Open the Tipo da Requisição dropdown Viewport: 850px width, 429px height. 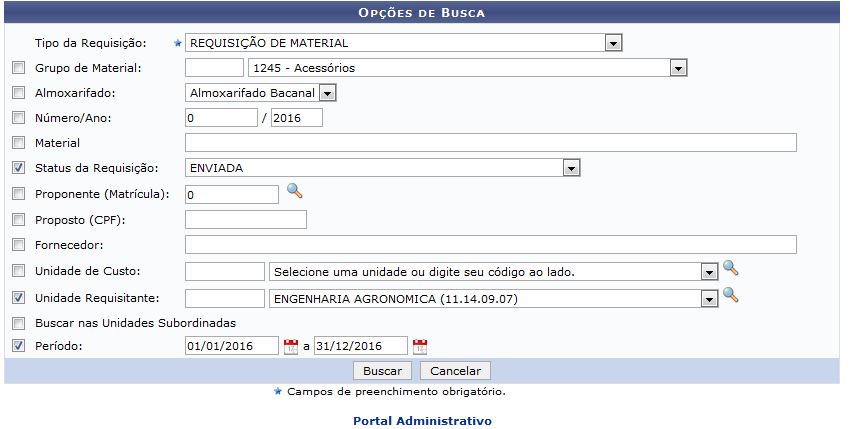613,43
